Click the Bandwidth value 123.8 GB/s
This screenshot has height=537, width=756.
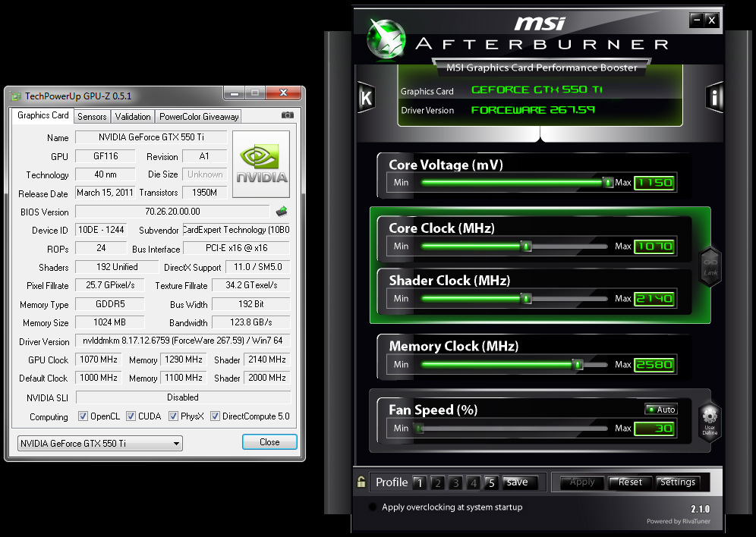pos(250,322)
